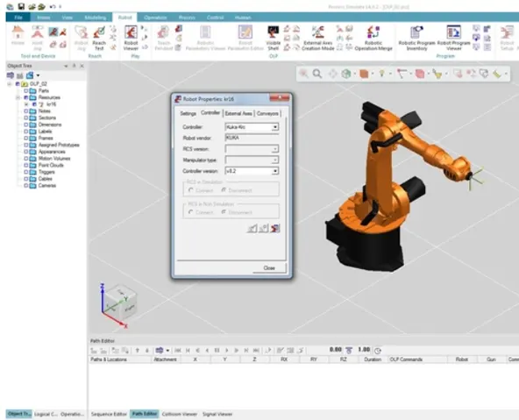Open the Visible Shell tool

click(x=273, y=38)
